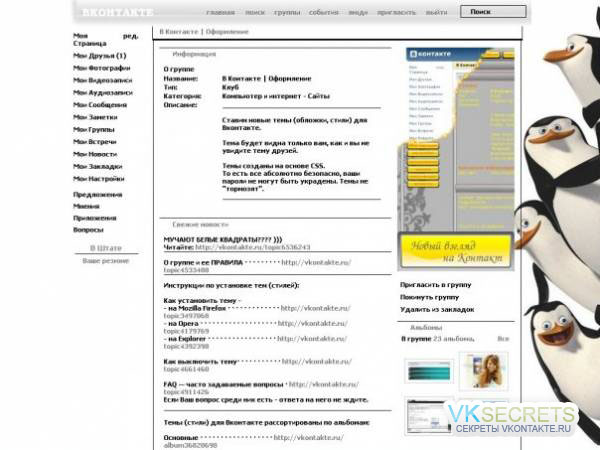Open Мои Аудиозаписи
Image resolution: width=600 pixels, height=450 pixels.
coord(103,93)
